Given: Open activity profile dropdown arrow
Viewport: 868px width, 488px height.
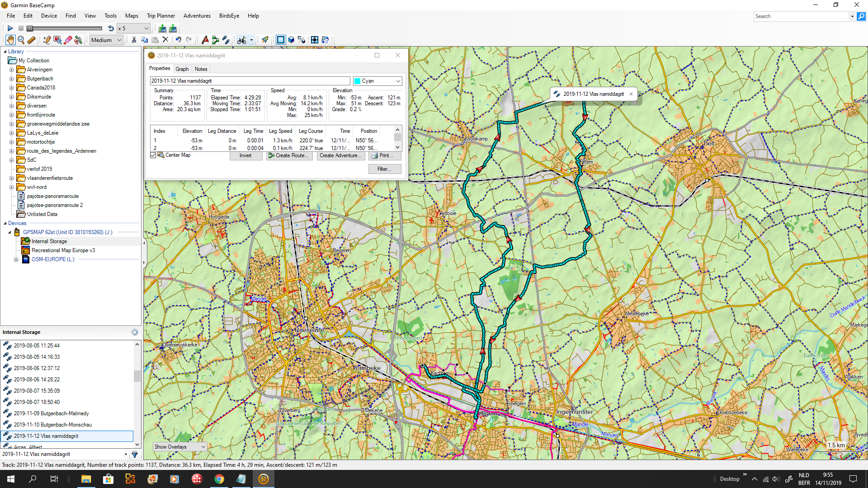Looking at the screenshot, I should pyautogui.click(x=251, y=40).
